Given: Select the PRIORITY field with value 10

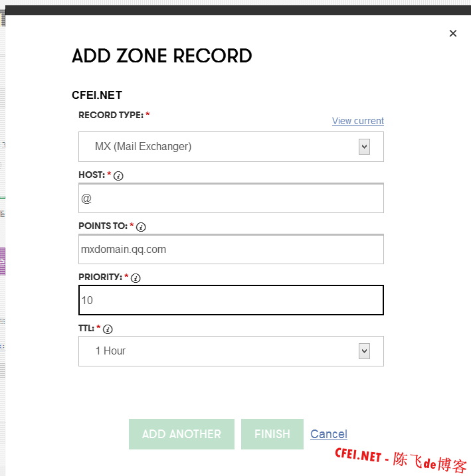Looking at the screenshot, I should click(231, 300).
